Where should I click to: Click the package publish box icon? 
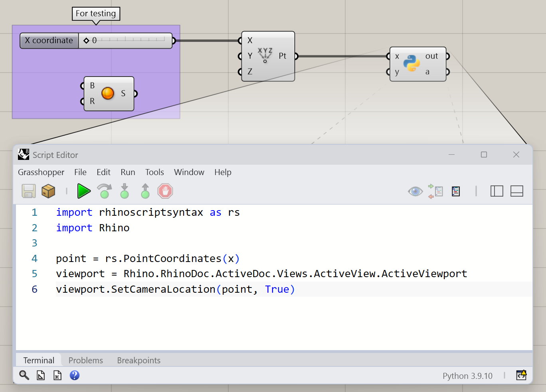coord(48,191)
